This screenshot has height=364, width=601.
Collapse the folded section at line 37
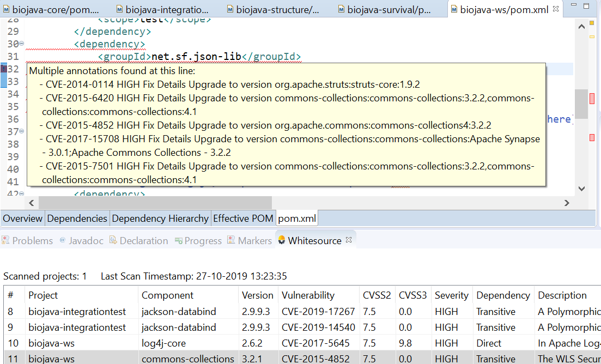coord(22,131)
